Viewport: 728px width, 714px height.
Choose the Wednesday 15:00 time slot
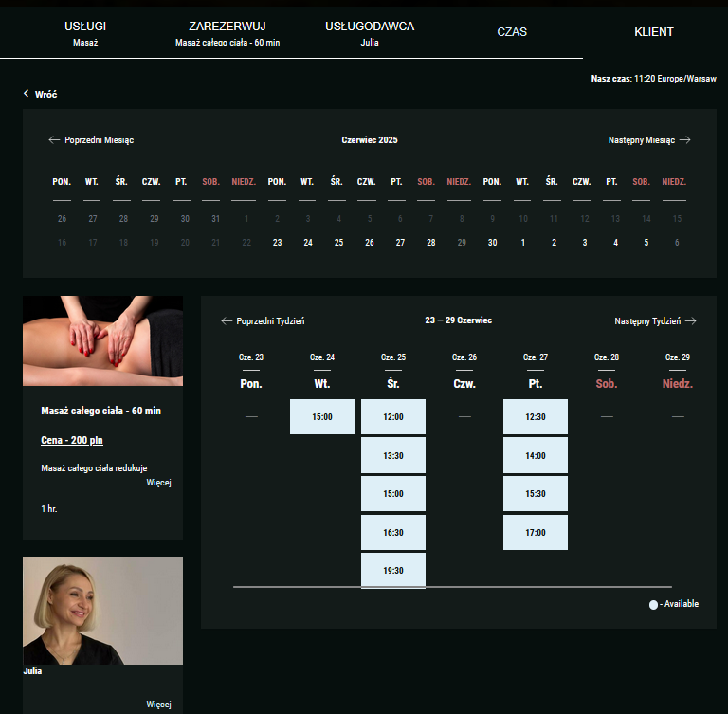click(x=393, y=493)
